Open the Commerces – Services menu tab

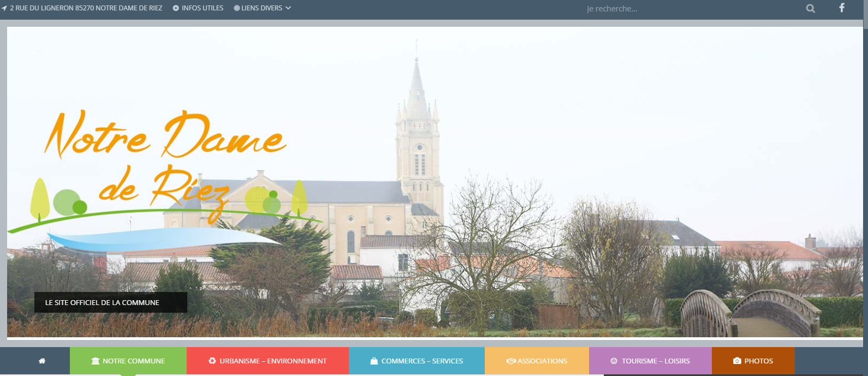point(417,361)
